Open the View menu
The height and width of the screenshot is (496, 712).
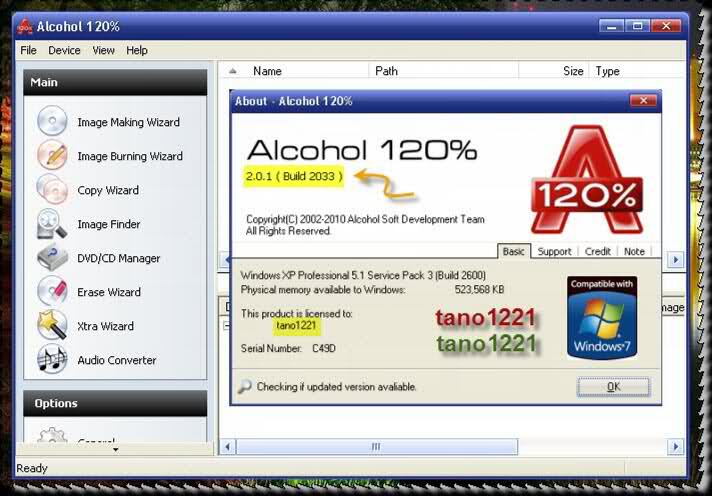pos(104,50)
